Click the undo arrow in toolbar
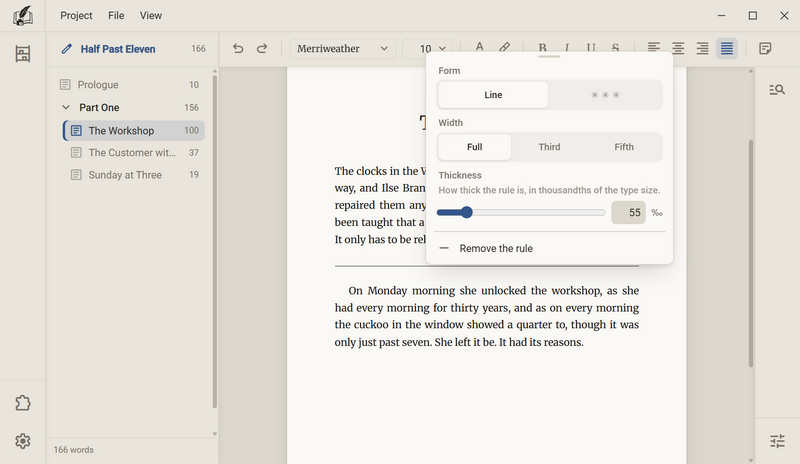This screenshot has width=800, height=464. click(238, 48)
